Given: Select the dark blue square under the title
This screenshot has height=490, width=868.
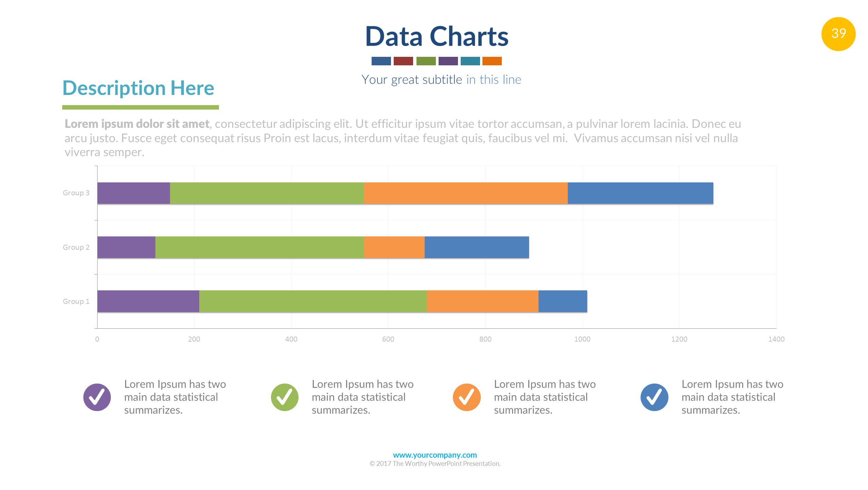Looking at the screenshot, I should coord(381,61).
